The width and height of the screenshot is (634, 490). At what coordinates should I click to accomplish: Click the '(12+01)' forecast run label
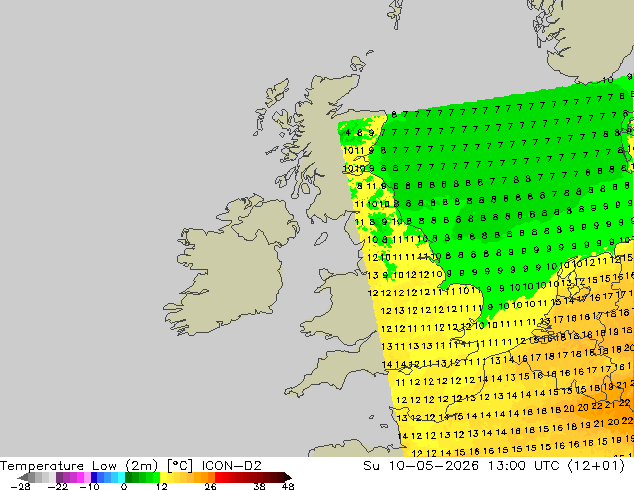[x=596, y=466]
